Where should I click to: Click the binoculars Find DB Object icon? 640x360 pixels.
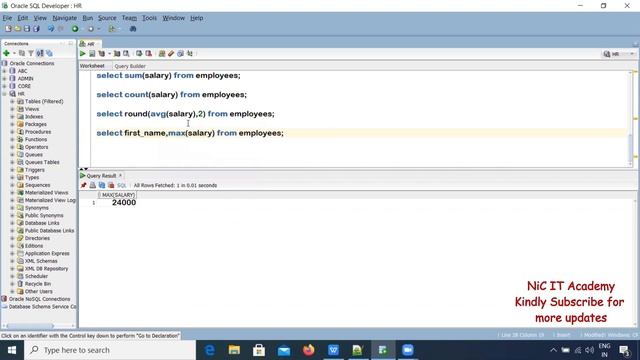click(133, 29)
